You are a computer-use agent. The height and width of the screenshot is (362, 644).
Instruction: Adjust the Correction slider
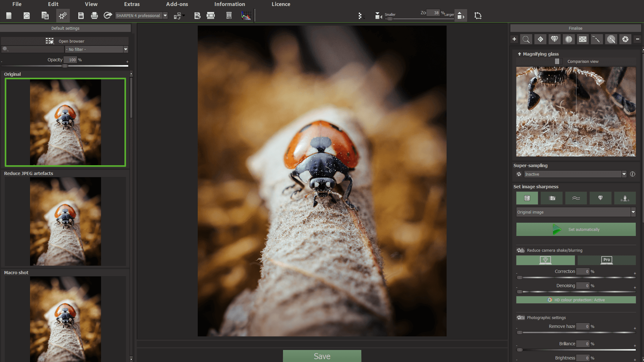(576, 277)
